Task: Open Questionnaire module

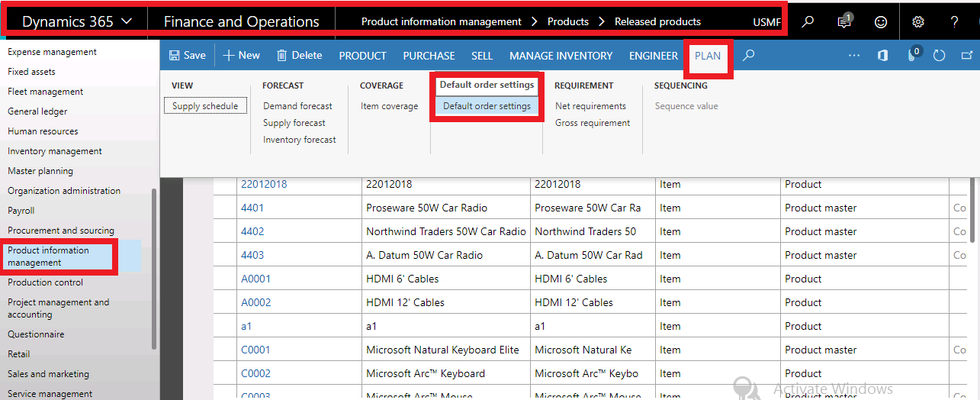Action: 36,334
